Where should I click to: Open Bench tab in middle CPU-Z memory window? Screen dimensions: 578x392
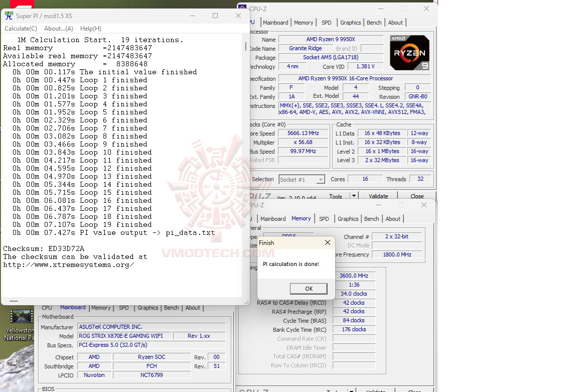pos(371,219)
